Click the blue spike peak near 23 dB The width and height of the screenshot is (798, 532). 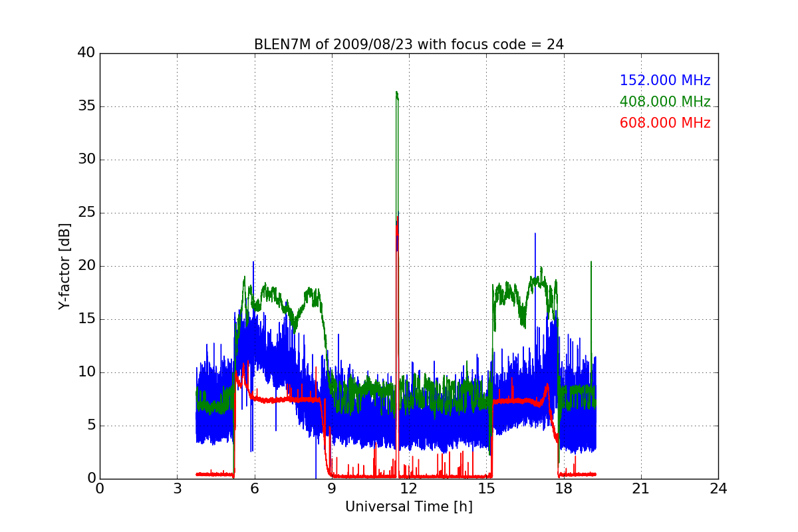point(535,234)
